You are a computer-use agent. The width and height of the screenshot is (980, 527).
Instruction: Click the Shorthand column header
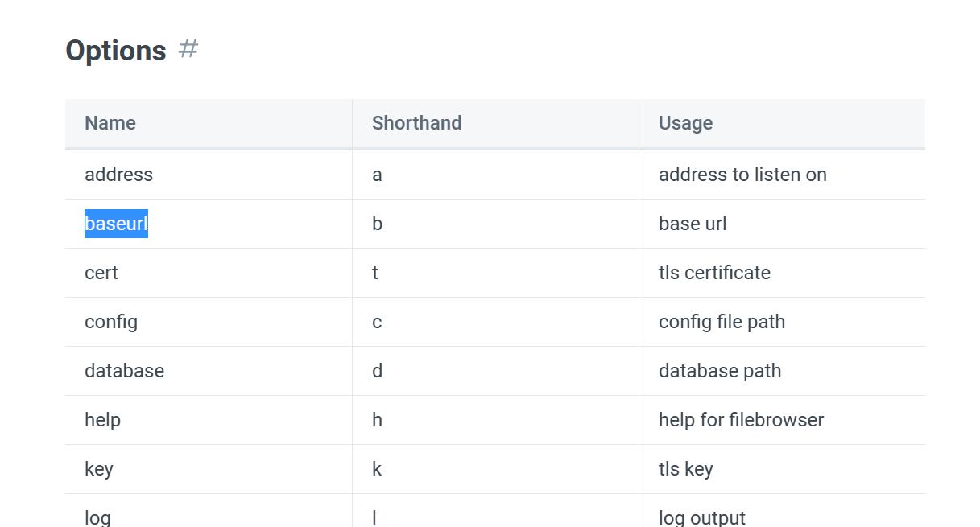[416, 123]
